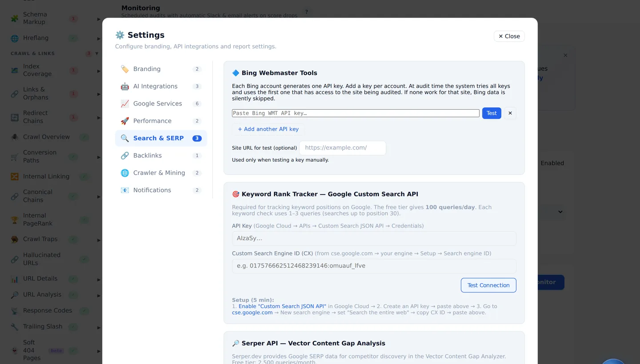Image resolution: width=640 pixels, height=364 pixels.
Task: Add another API key
Action: pos(268,129)
